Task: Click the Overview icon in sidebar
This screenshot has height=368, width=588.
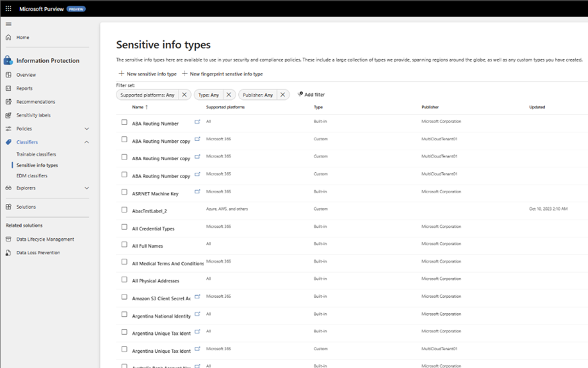Action: coord(9,75)
